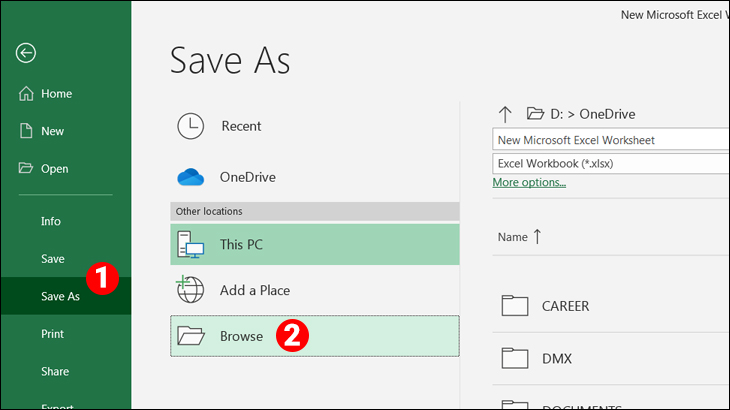Click the Name column header
The width and height of the screenshot is (730, 410).
coord(513,237)
